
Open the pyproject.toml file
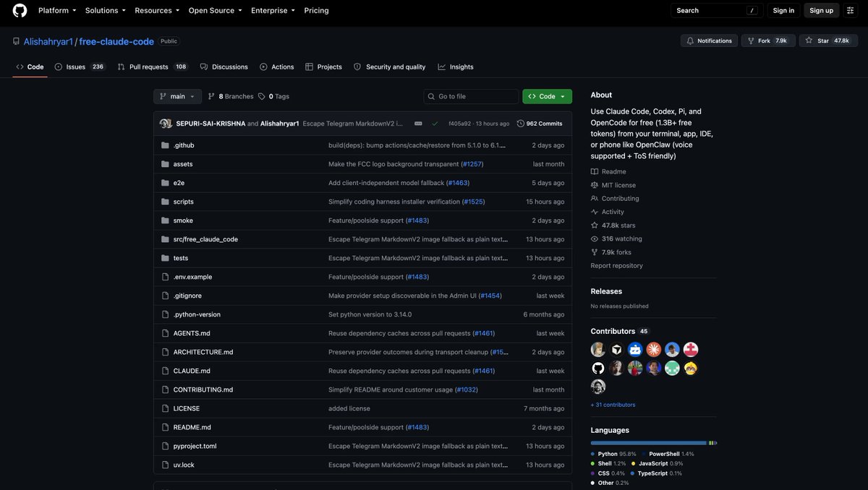(195, 446)
